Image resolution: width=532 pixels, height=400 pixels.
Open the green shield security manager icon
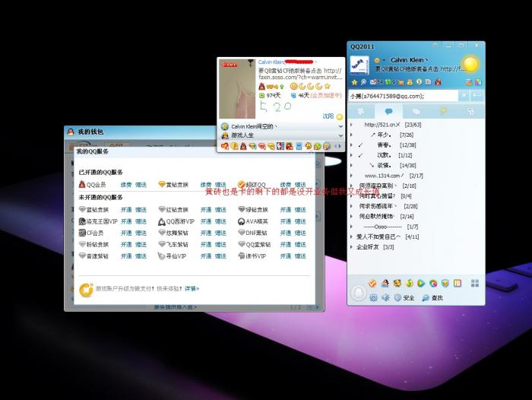pos(445,283)
